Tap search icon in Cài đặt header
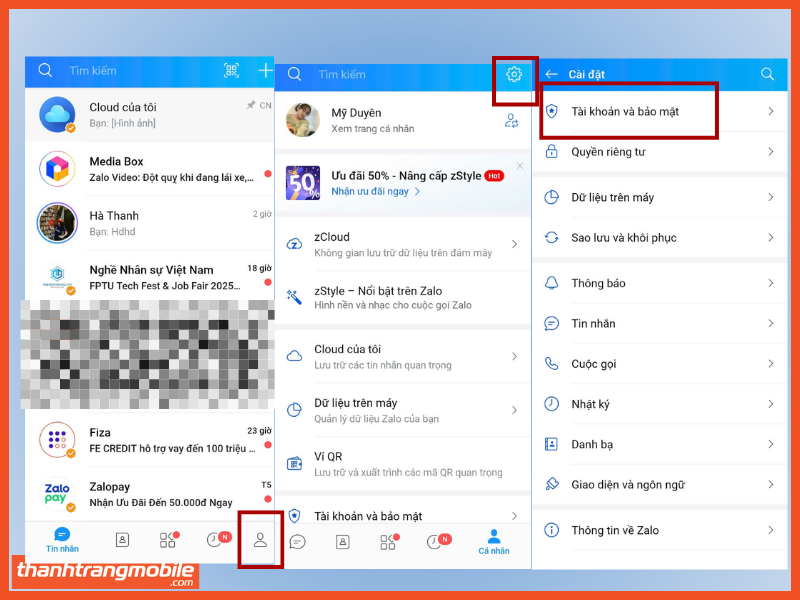 pos(767,74)
